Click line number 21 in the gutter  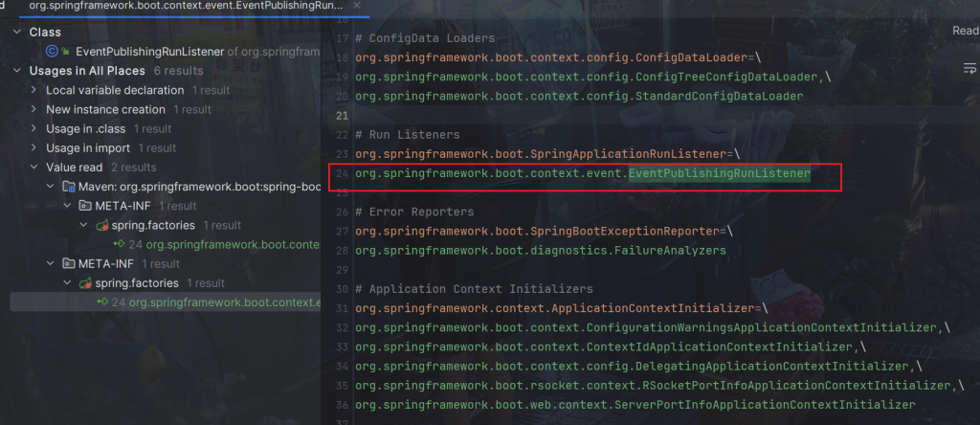coord(340,115)
